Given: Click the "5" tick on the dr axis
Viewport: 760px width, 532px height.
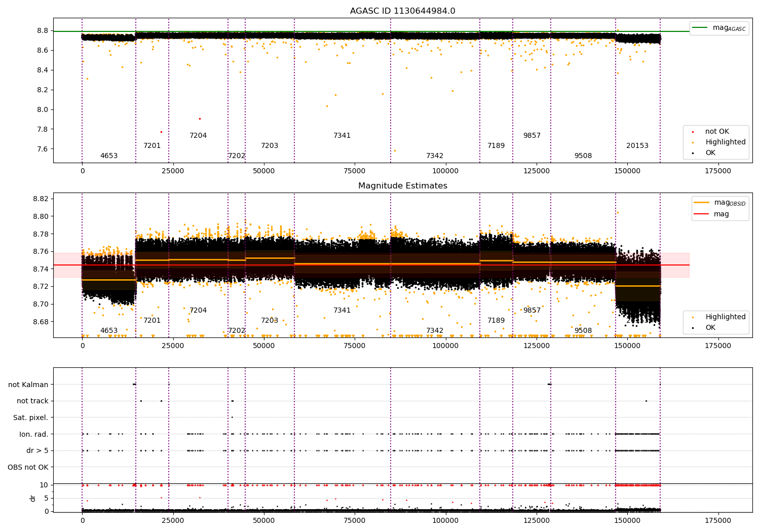Looking at the screenshot, I should (47, 498).
